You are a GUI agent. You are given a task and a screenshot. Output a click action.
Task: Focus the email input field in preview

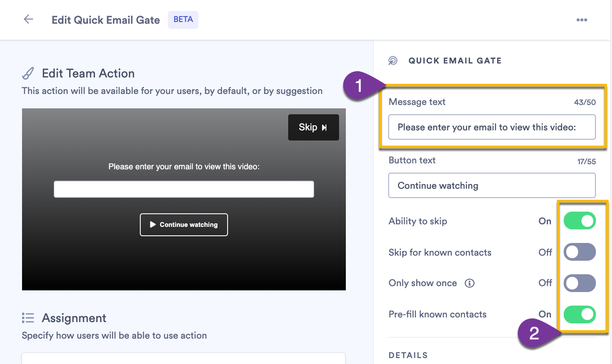184,189
